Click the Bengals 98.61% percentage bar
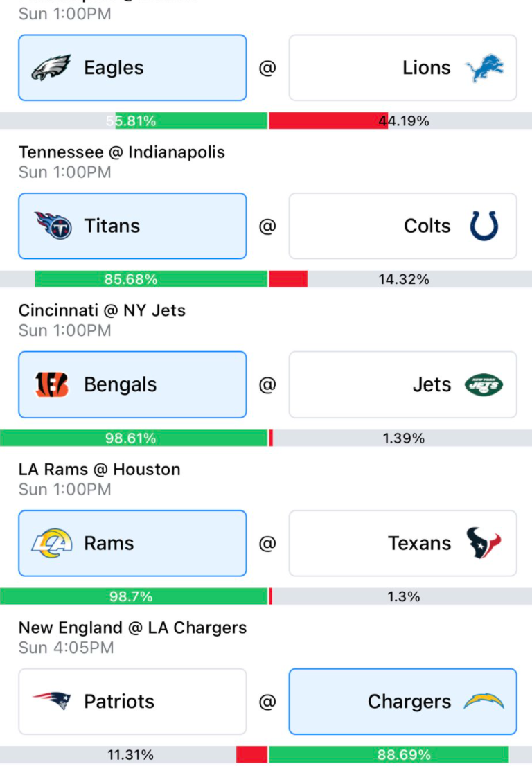Image resolution: width=532 pixels, height=773 pixels. pos(134,438)
